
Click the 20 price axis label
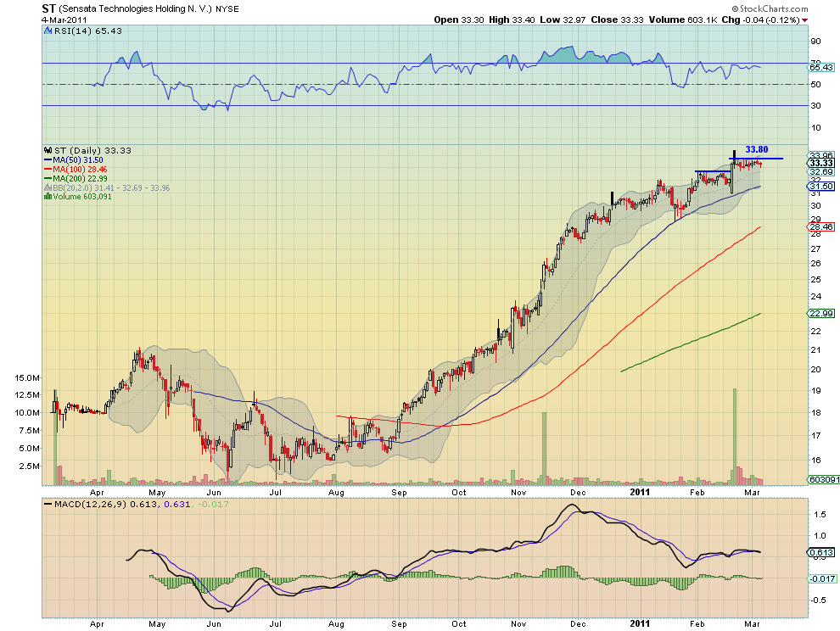(815, 369)
